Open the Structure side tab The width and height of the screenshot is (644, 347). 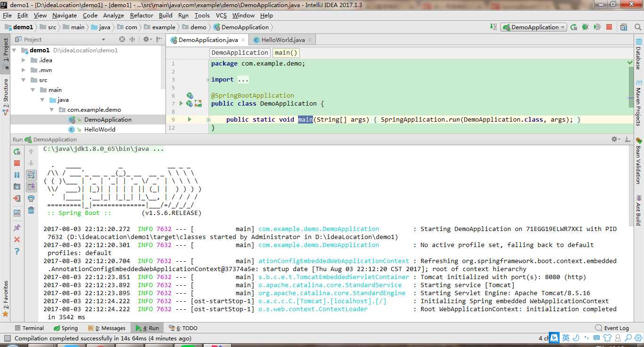[x=6, y=97]
